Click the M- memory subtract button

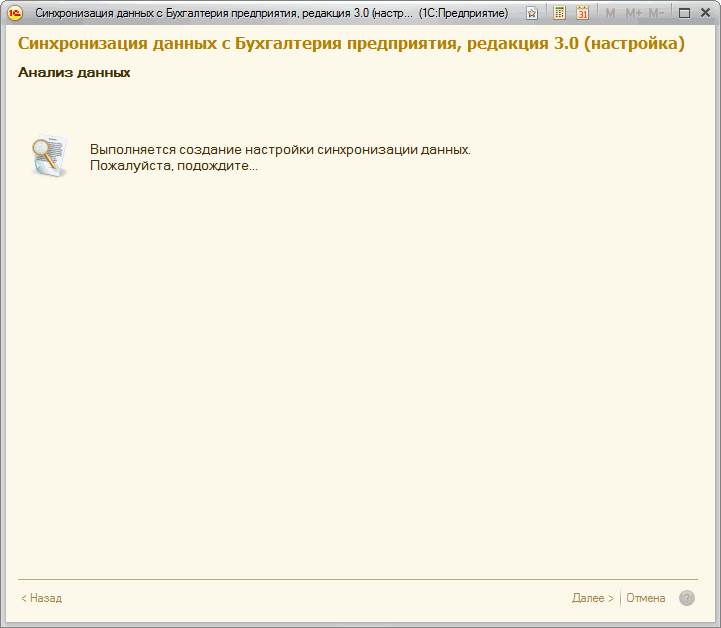(656, 13)
